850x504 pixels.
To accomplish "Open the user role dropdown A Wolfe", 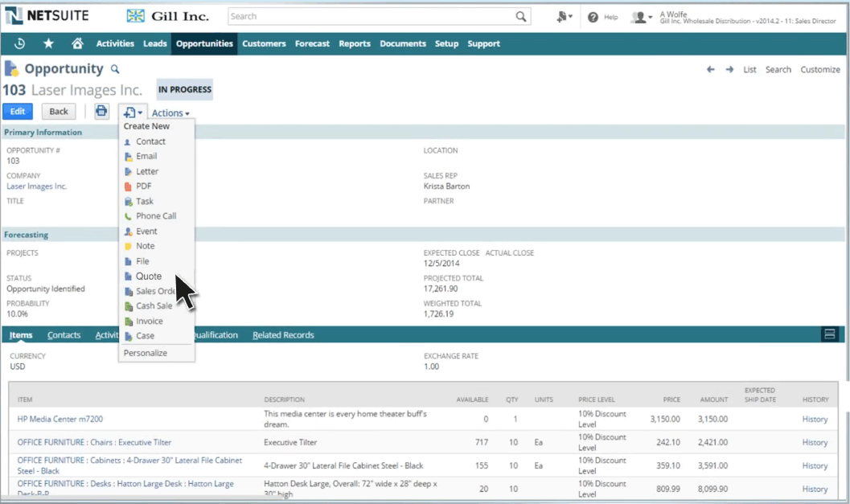I will [642, 17].
